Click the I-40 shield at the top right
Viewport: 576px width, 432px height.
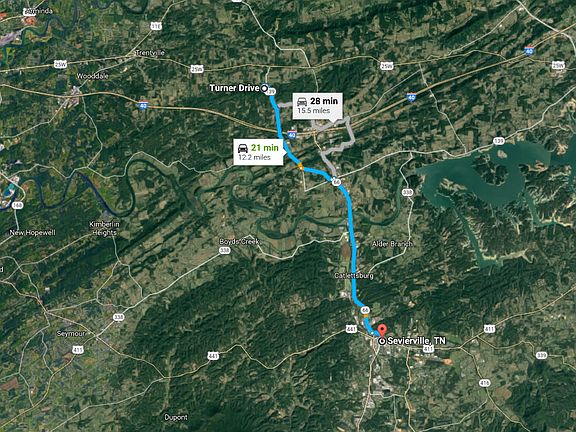click(x=529, y=50)
